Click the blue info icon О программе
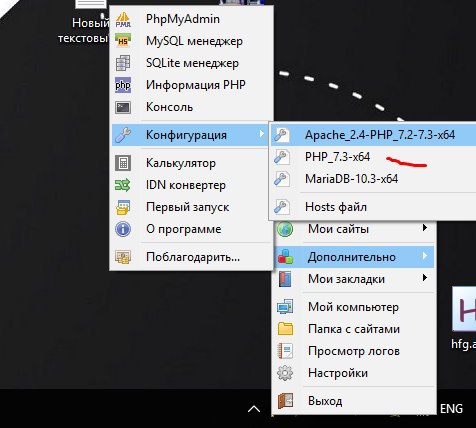 click(123, 229)
